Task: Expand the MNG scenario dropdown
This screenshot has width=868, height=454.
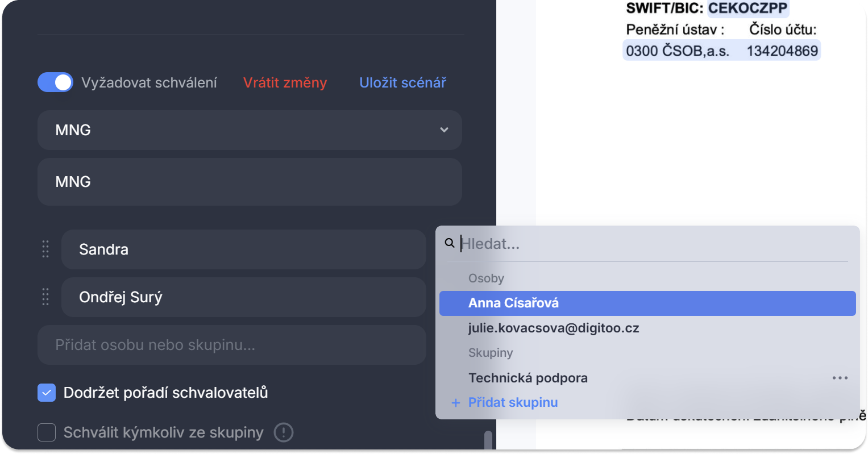Action: pyautogui.click(x=249, y=130)
